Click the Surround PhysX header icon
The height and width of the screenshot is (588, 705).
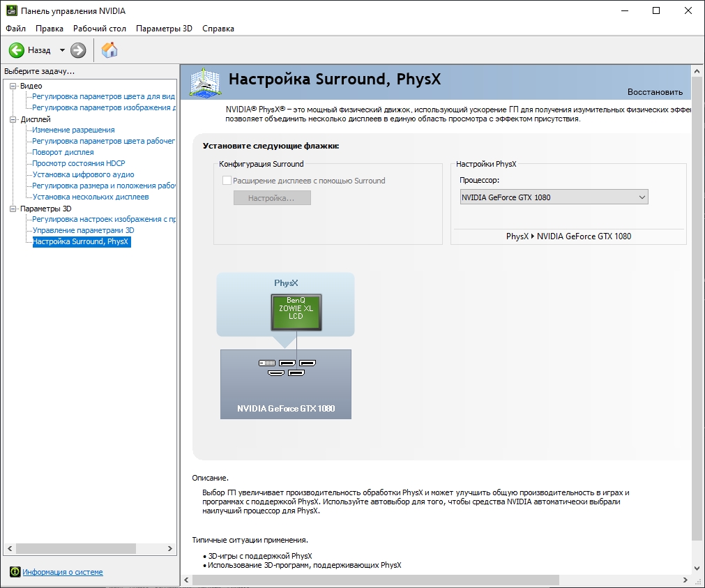point(205,82)
